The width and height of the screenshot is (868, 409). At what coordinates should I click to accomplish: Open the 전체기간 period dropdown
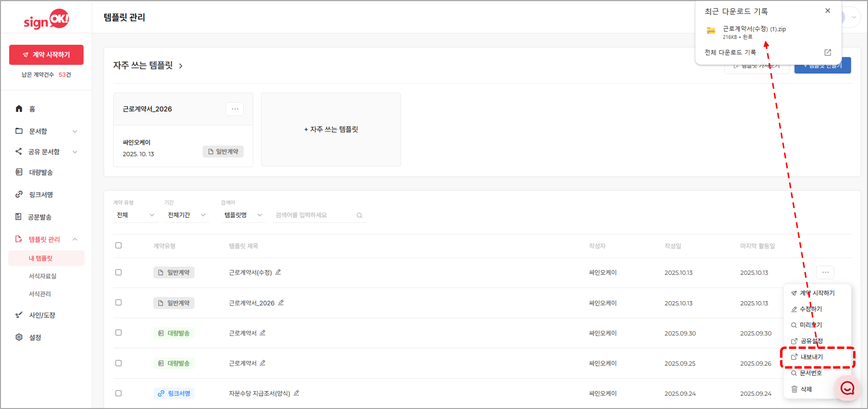click(x=186, y=215)
